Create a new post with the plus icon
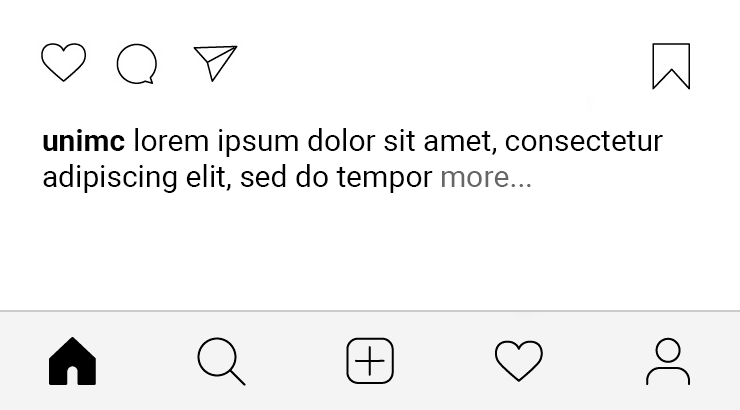Screen dimensions: 740x410 tap(370, 361)
